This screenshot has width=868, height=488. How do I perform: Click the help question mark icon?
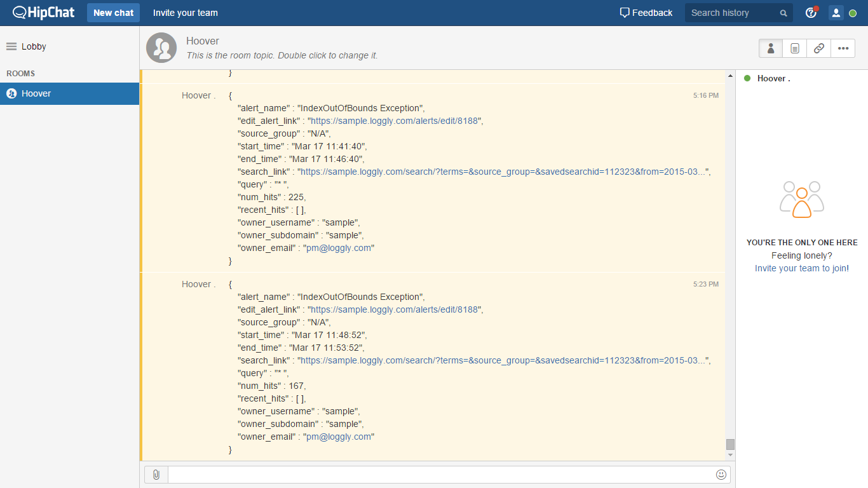(x=811, y=13)
